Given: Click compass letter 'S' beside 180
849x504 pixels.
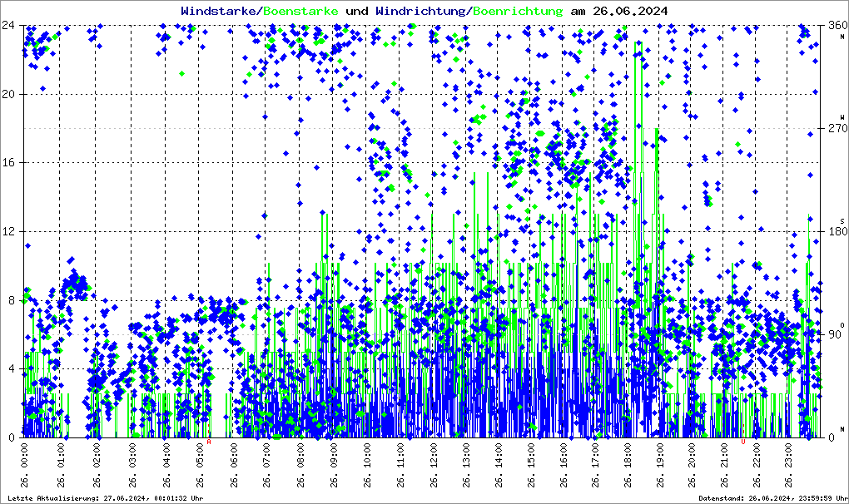Looking at the screenshot, I should (842, 221).
